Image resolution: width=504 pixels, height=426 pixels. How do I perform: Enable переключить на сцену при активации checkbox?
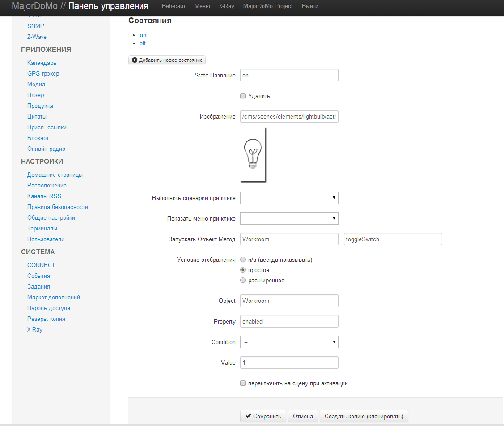243,383
